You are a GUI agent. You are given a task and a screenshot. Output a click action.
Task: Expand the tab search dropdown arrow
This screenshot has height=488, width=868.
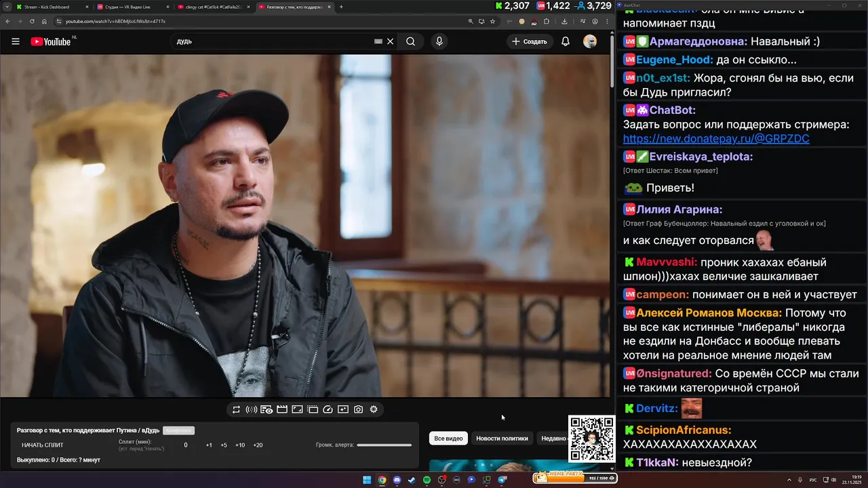click(6, 7)
